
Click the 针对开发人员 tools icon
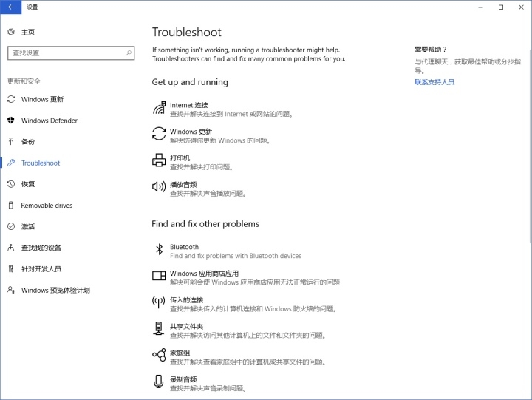click(11, 268)
